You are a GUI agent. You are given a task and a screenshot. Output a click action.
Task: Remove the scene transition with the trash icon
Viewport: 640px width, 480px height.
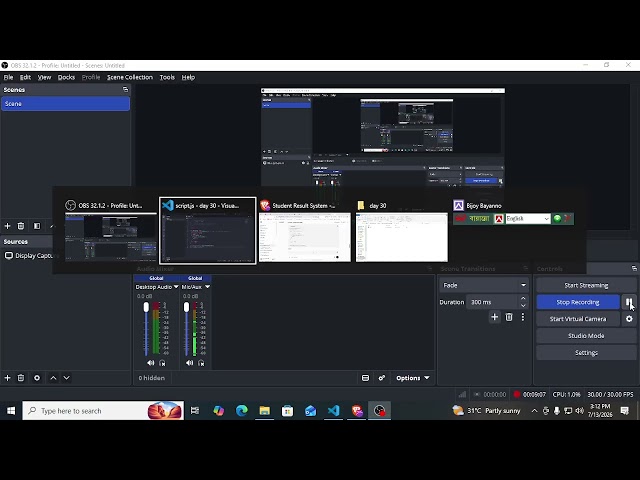pos(509,317)
